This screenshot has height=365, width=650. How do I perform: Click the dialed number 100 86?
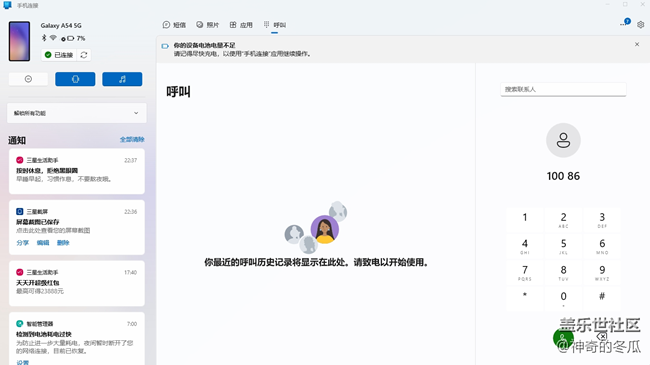[x=563, y=176]
